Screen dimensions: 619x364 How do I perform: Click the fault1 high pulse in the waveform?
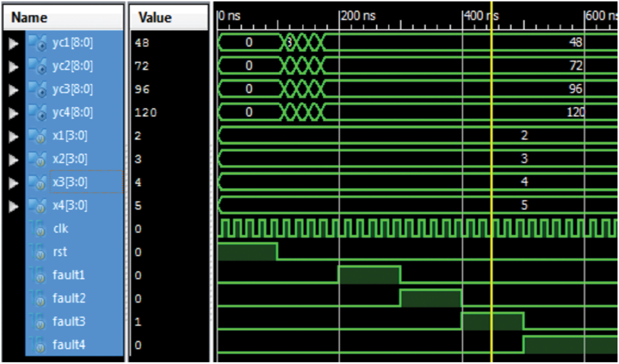coord(369,274)
